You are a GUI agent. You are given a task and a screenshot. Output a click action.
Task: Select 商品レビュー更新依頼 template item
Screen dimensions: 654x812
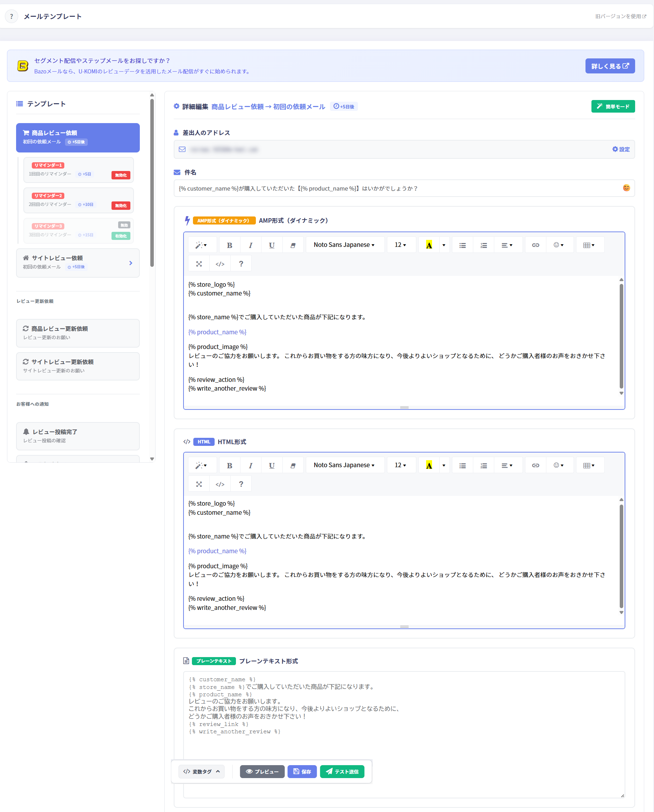(78, 334)
